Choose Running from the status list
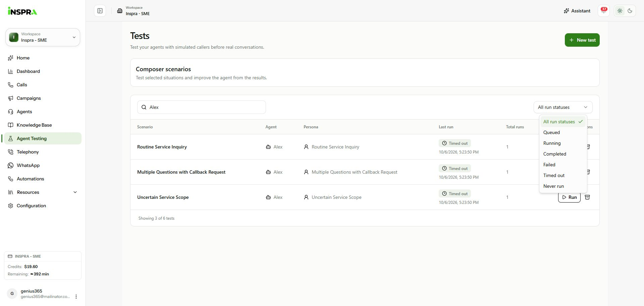 pos(563,143)
